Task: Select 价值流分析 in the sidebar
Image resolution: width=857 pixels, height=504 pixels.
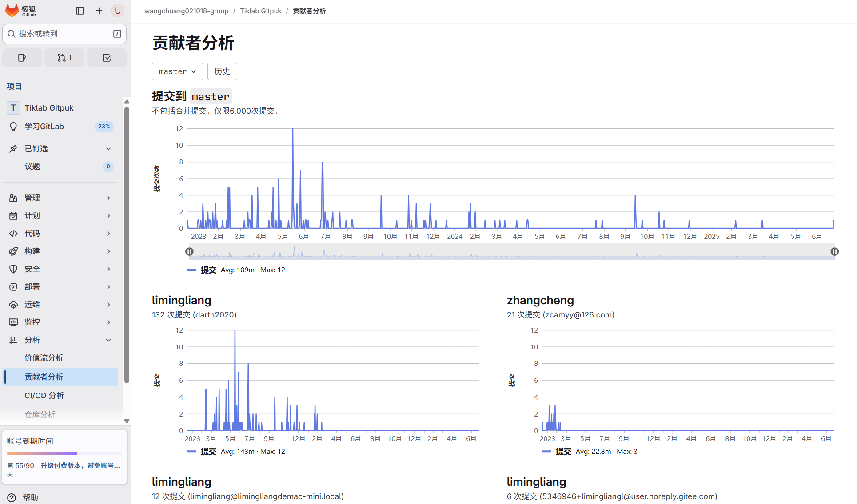Action: [x=44, y=357]
